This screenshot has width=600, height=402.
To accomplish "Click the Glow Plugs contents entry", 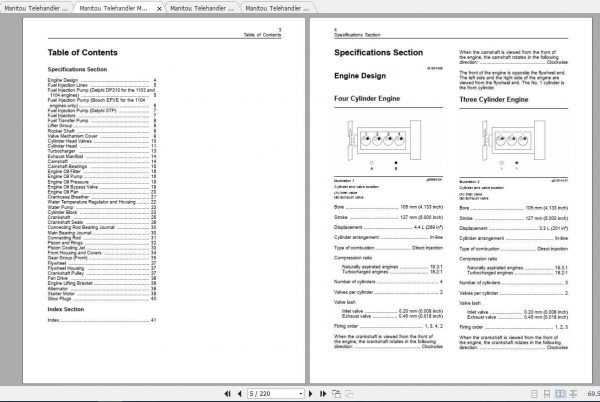I will 102,299.
